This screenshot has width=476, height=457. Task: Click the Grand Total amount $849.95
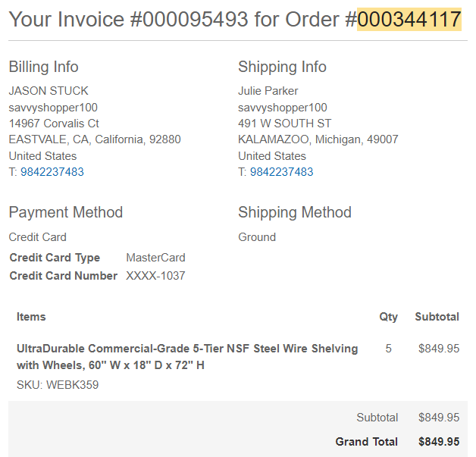click(x=439, y=442)
